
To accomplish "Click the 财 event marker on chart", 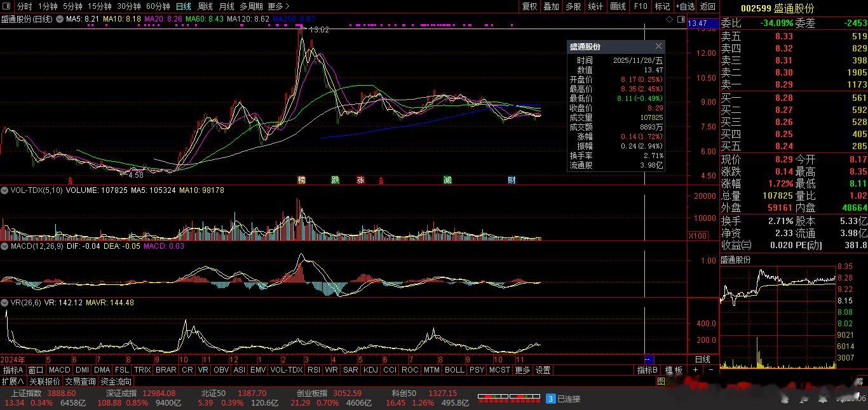I will point(512,180).
